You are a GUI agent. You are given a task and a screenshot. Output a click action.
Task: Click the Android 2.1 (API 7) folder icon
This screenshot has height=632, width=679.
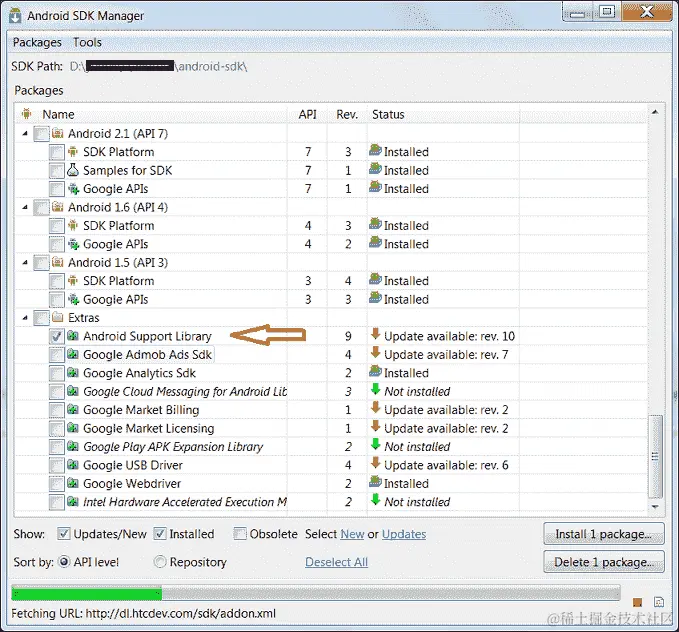click(x=58, y=133)
